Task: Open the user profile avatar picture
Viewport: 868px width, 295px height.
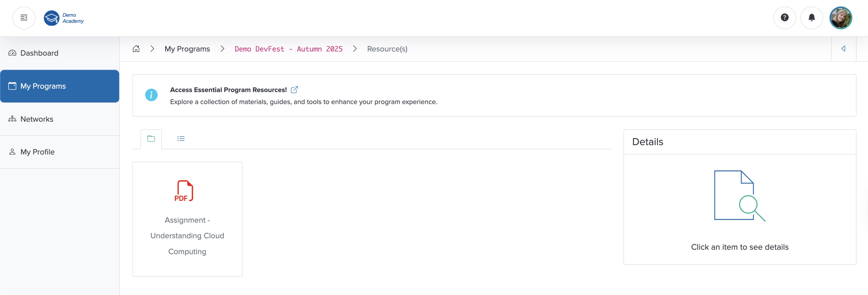Action: tap(841, 18)
